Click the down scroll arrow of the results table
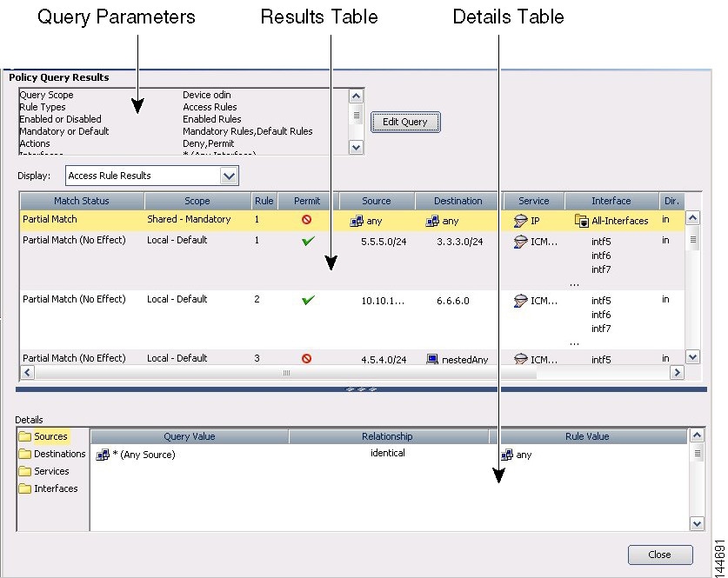 [692, 356]
